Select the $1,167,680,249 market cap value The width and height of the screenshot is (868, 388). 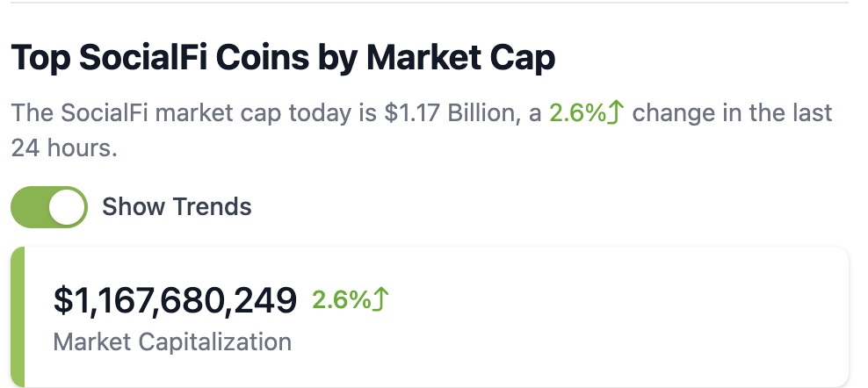(x=175, y=300)
